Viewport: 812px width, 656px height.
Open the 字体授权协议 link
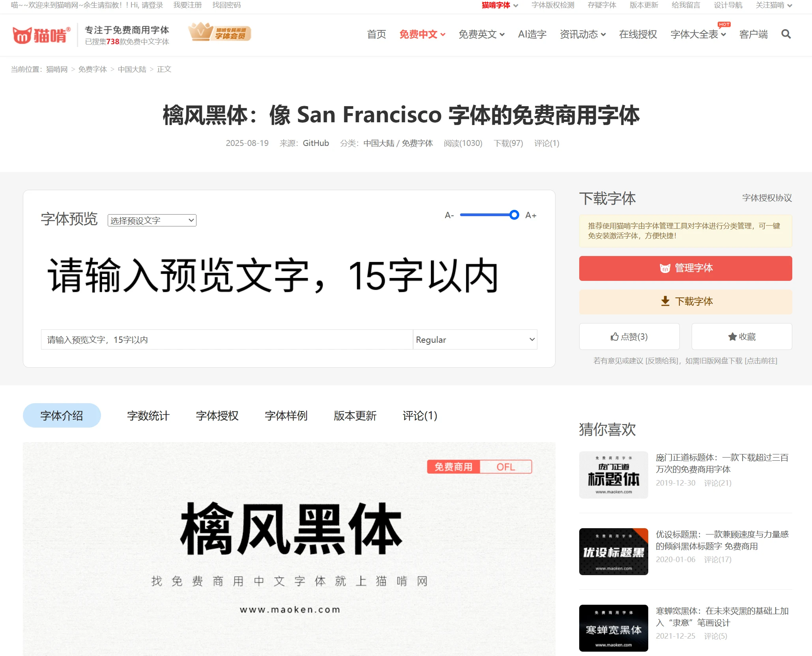[767, 198]
